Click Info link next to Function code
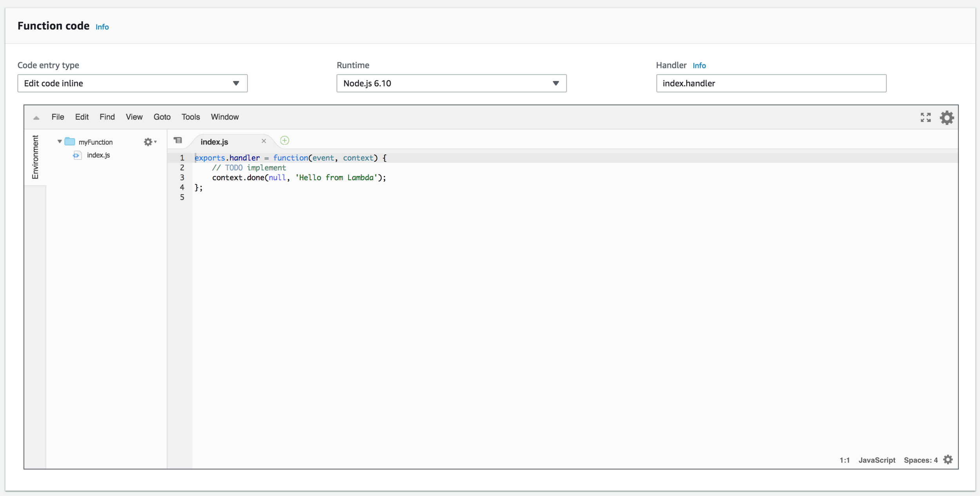Viewport: 980px width, 496px height. click(102, 27)
